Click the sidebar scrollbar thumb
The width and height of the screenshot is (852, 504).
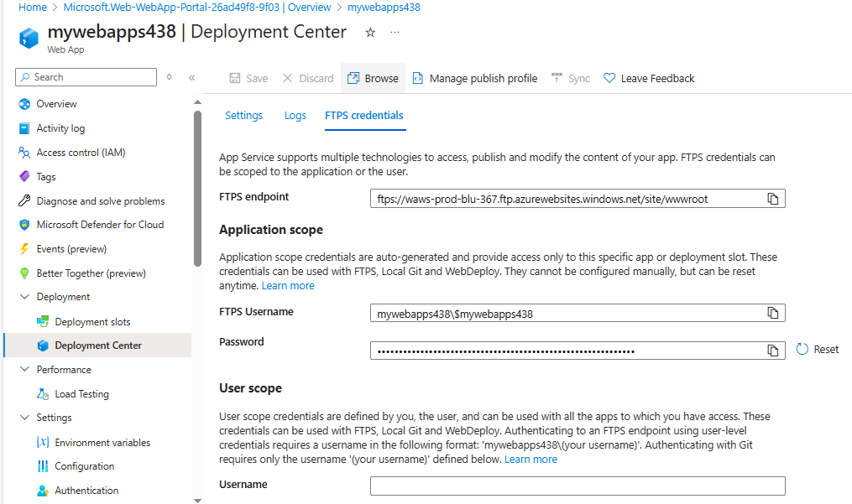(198, 189)
